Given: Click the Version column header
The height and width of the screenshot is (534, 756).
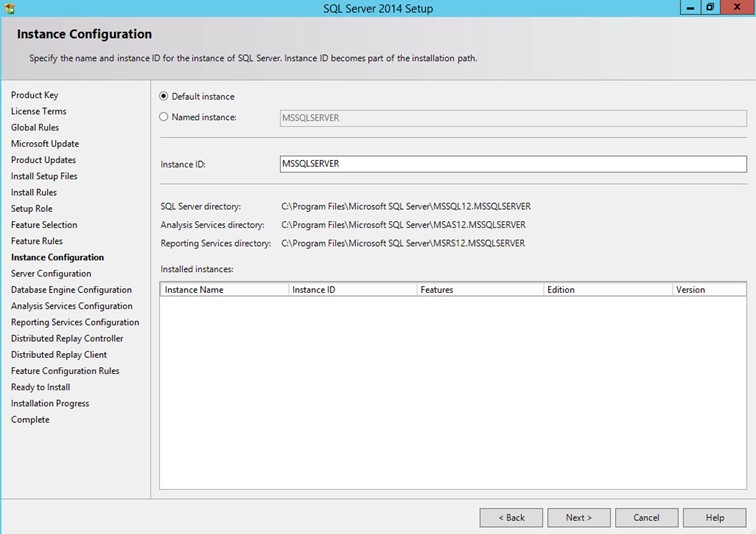Looking at the screenshot, I should [709, 290].
